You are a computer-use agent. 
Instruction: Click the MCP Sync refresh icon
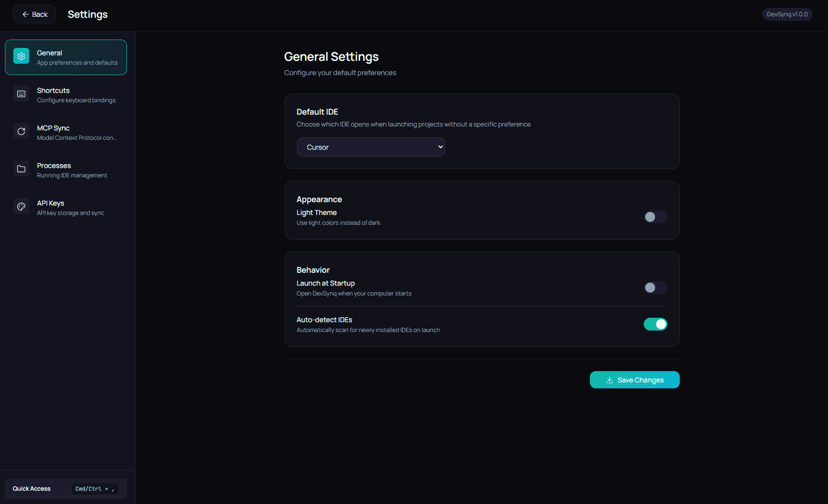(21, 131)
